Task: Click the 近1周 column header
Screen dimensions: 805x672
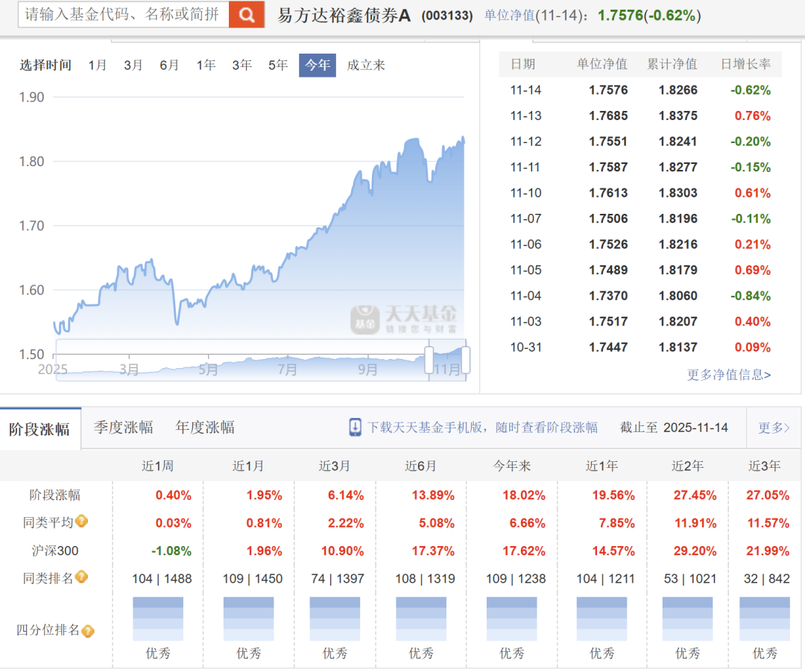Action: click(x=157, y=466)
